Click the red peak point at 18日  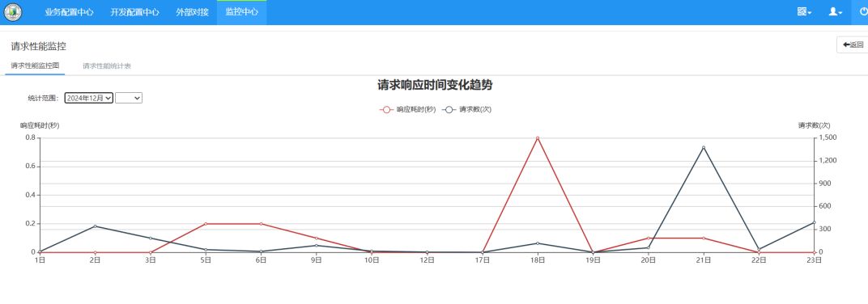[538, 138]
